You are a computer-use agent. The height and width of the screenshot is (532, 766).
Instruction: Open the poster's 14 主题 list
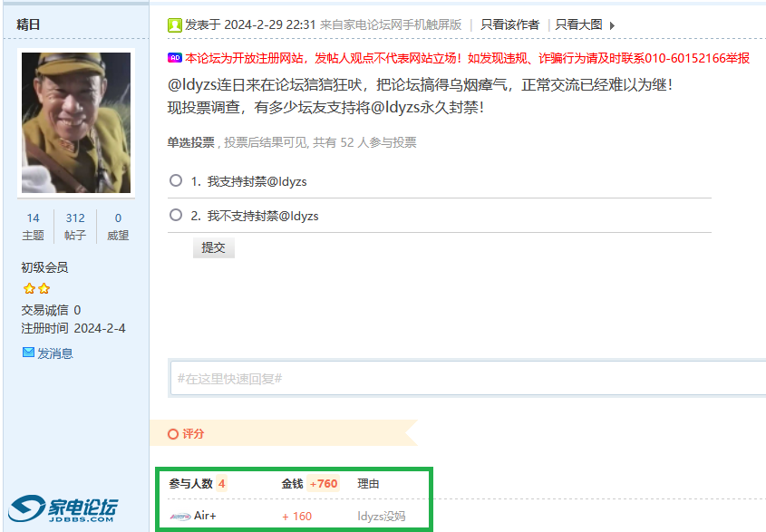(33, 226)
